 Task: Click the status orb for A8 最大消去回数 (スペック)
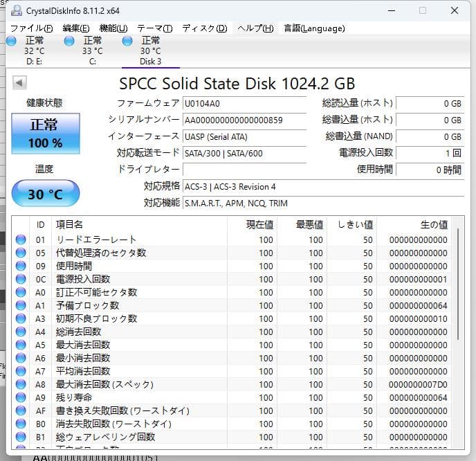tap(21, 384)
